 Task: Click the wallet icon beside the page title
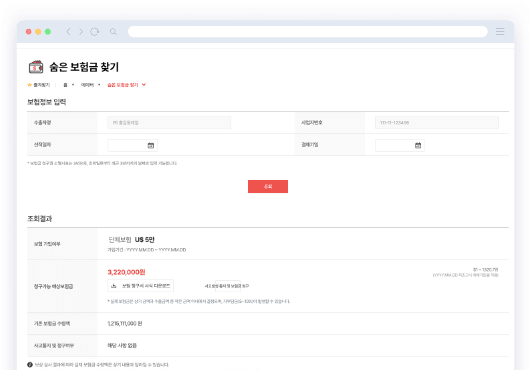point(36,67)
